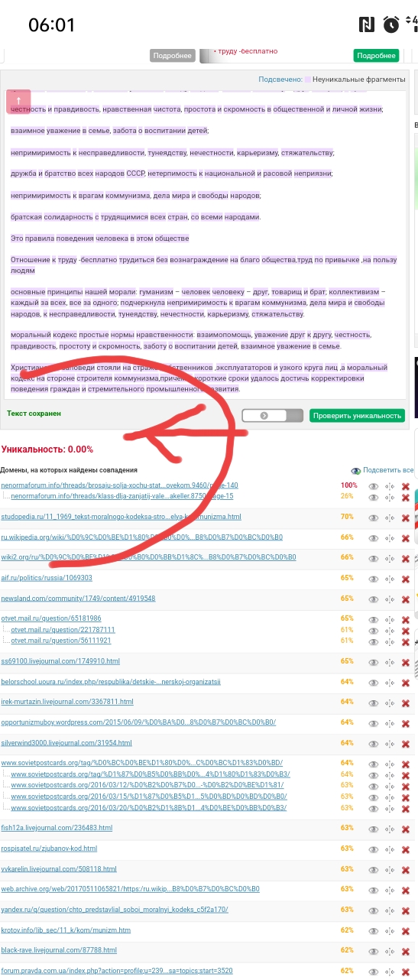Image resolution: width=418 pixels, height=980 pixels.
Task: Open compare icon for rospisatel.ru row
Action: (x=390, y=849)
